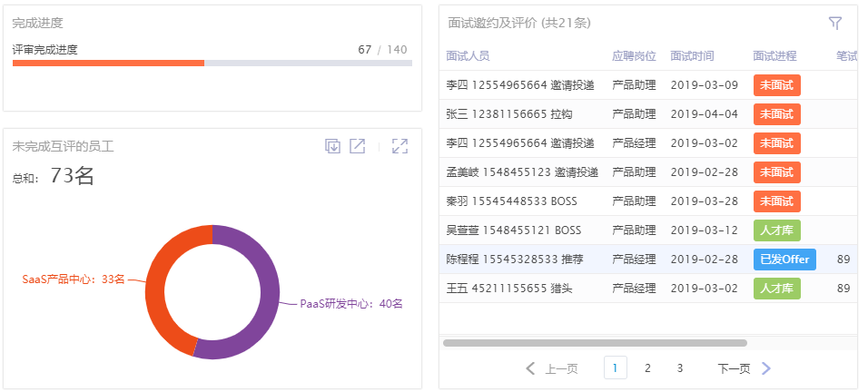This screenshot has width=868, height=392.
Task: Click the 未完成互评的员工 panel title
Action: [64, 146]
